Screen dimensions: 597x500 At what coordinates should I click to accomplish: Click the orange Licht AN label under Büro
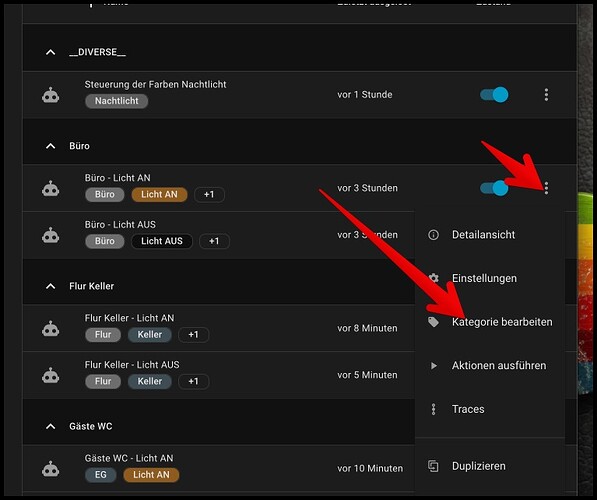pos(159,195)
